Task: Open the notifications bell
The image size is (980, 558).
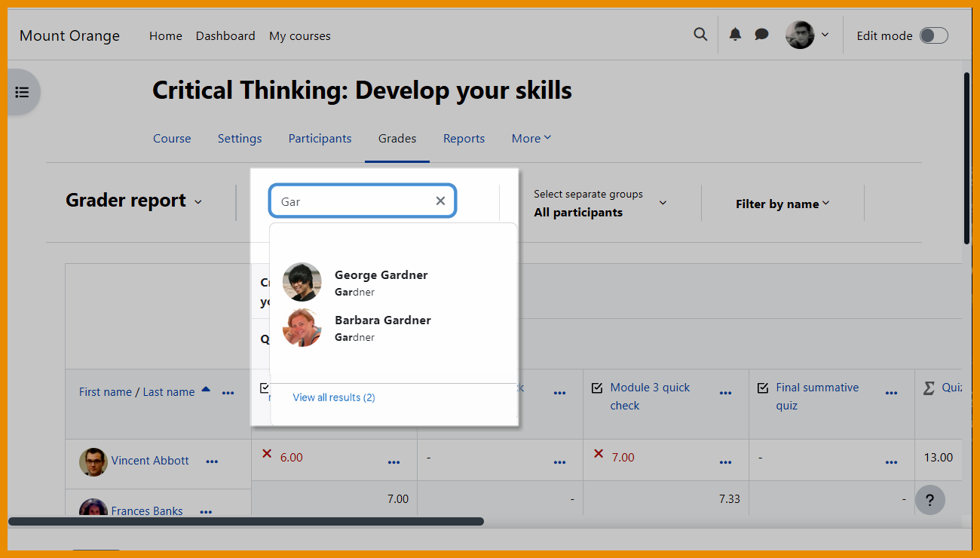Action: (x=735, y=35)
